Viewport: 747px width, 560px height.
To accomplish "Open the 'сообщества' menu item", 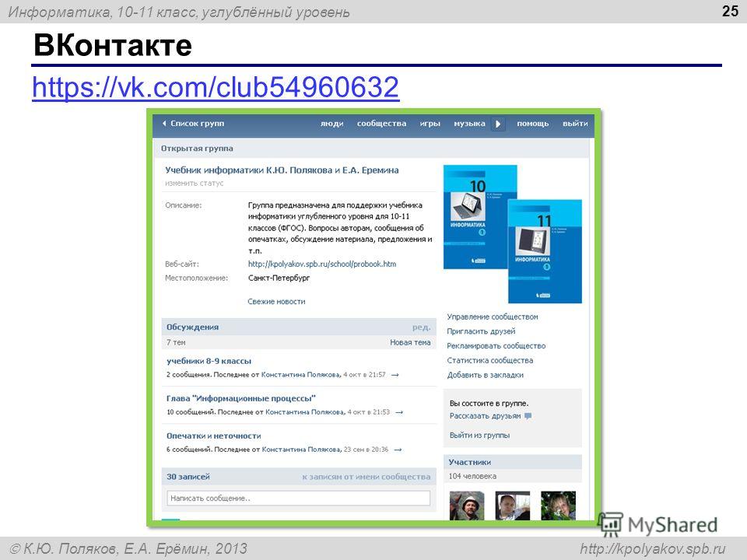I will click(x=381, y=124).
